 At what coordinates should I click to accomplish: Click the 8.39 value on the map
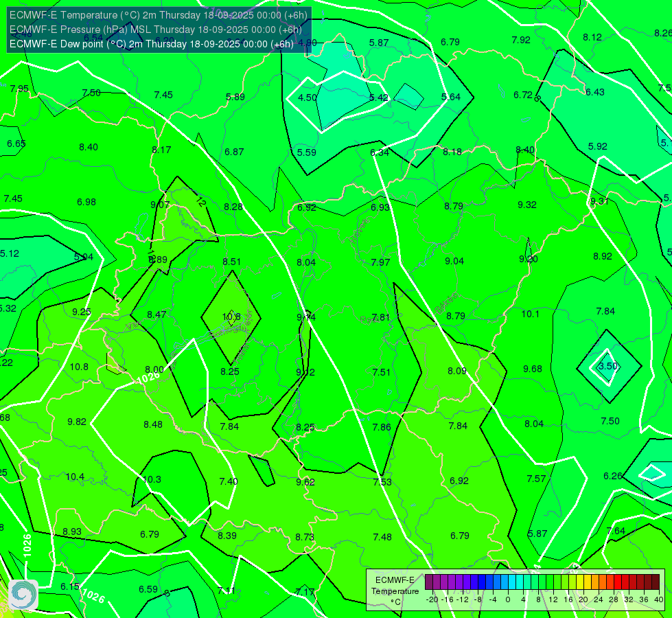(x=227, y=535)
